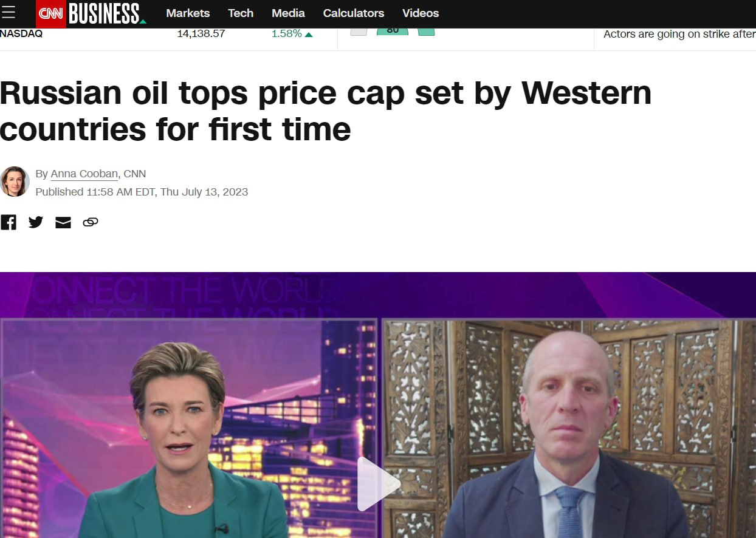The width and height of the screenshot is (756, 538).
Task: Go to the Media section
Action: point(288,13)
